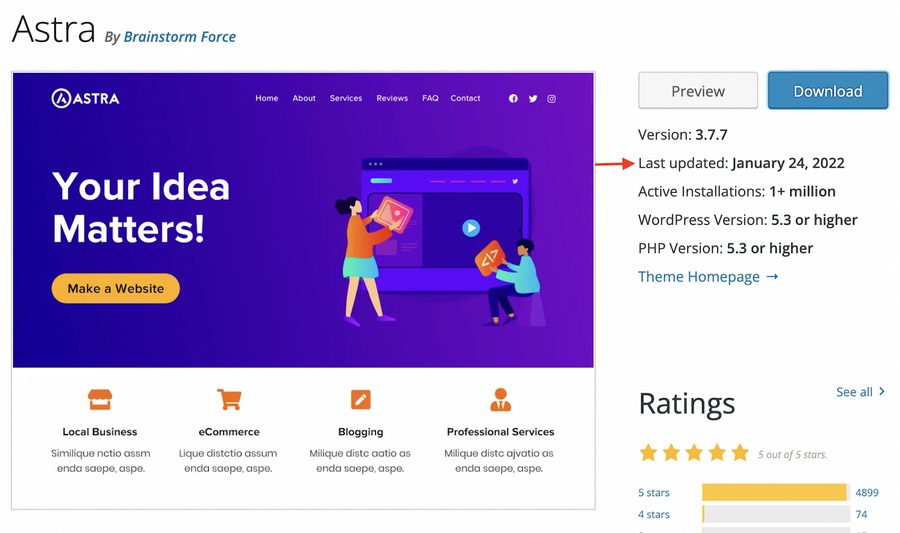
Task: Click the 4899 ratings count
Action: (x=867, y=492)
